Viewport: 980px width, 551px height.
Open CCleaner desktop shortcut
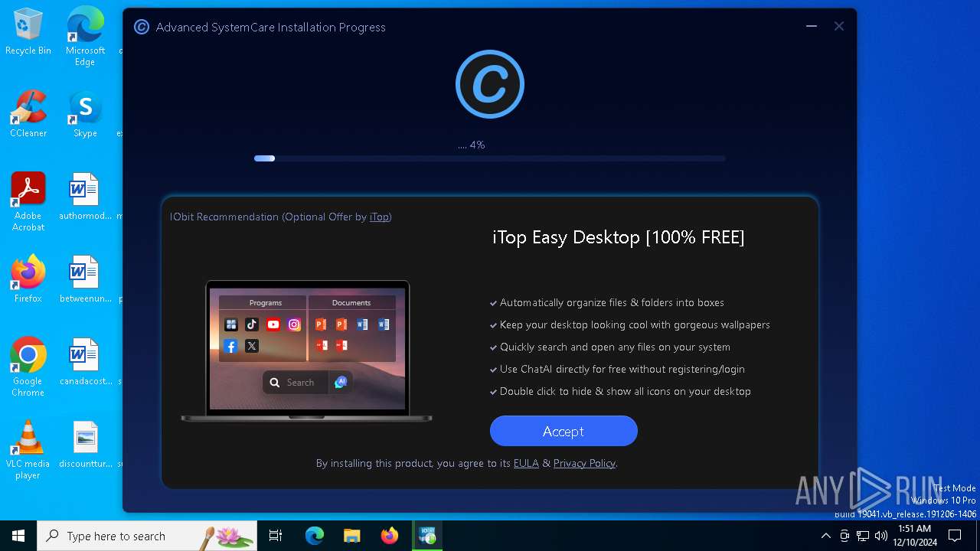28,115
